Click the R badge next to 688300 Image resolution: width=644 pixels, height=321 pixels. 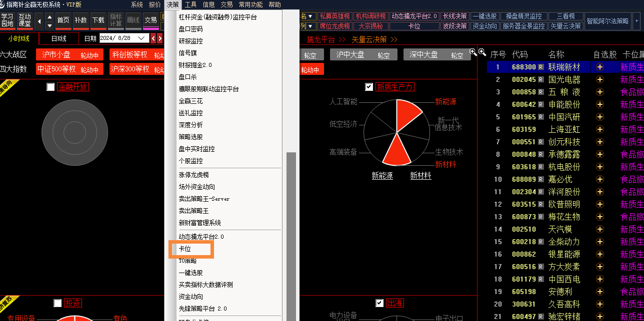pos(540,67)
